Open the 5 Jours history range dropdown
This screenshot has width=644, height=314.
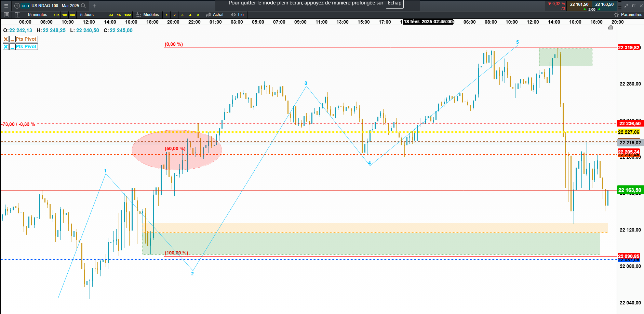click(87, 15)
